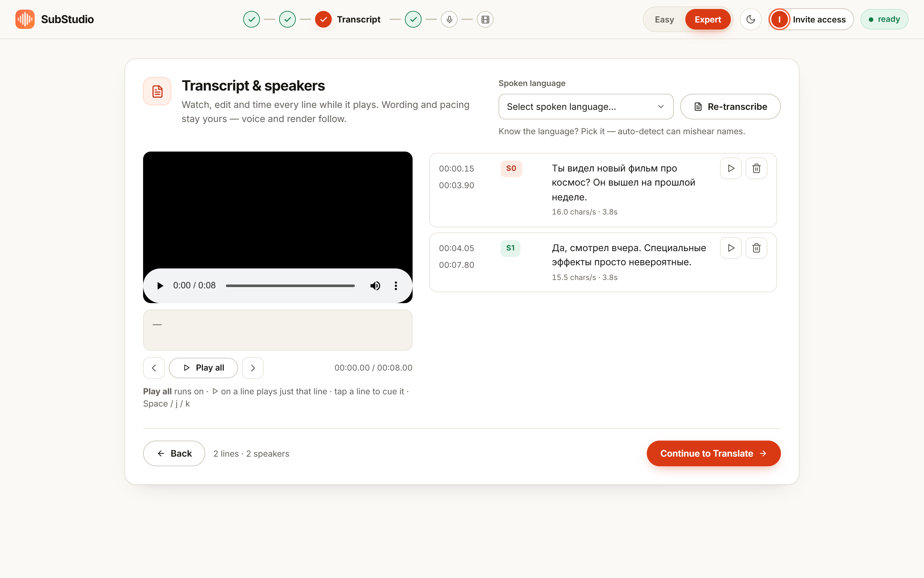Open Select spoken language dropdown

586,107
